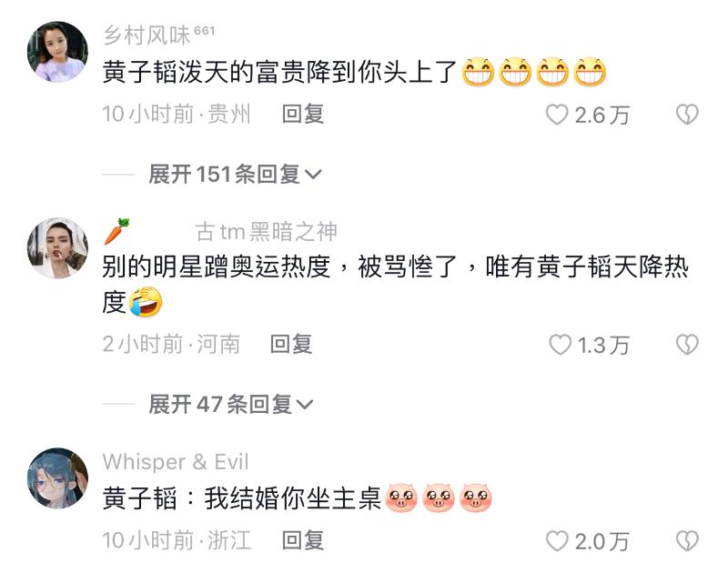Reply to Whisper & Evil's comment
This screenshot has height=563, width=728.
click(303, 541)
